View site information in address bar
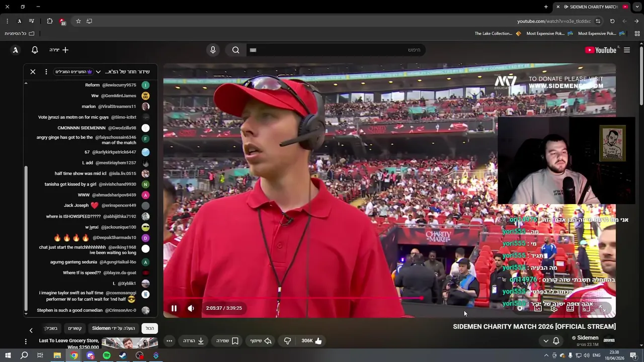The image size is (644, 362). click(598, 21)
